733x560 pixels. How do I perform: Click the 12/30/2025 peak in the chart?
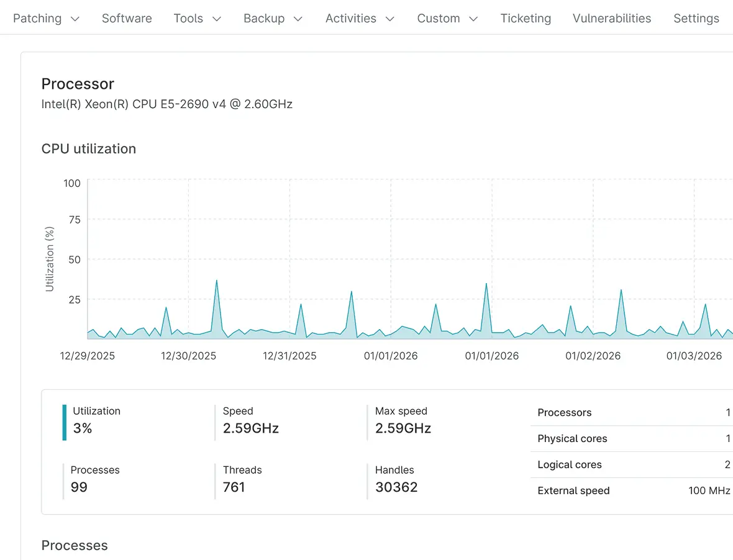pyautogui.click(x=216, y=281)
